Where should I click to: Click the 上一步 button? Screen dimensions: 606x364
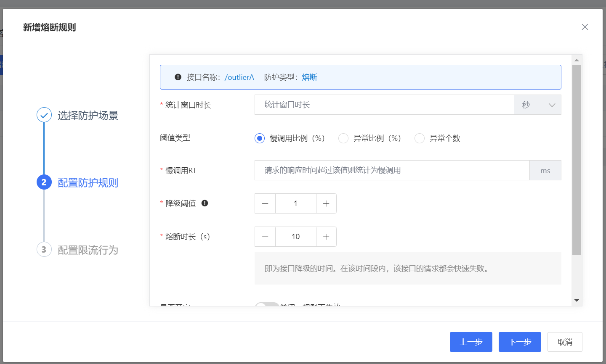(x=471, y=342)
